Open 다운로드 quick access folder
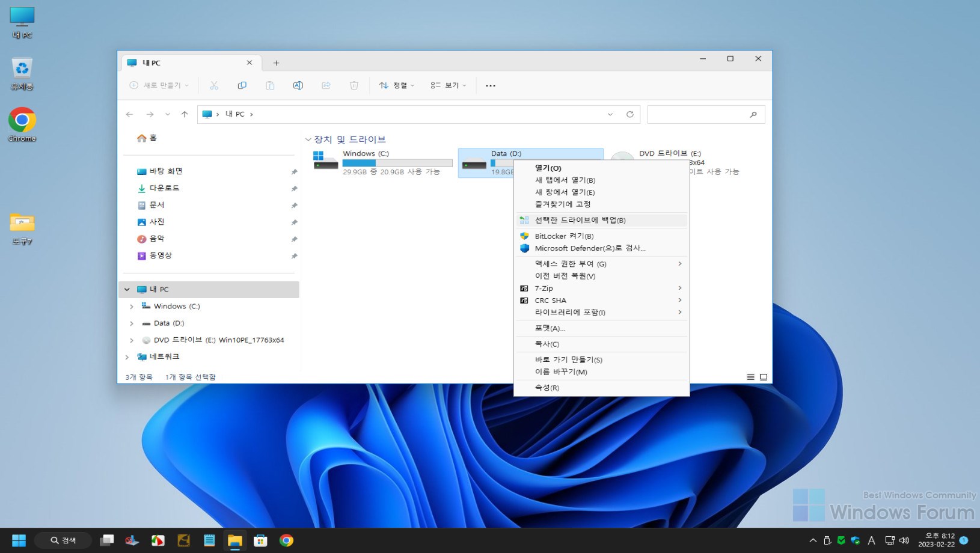Image resolution: width=980 pixels, height=553 pixels. click(x=159, y=188)
